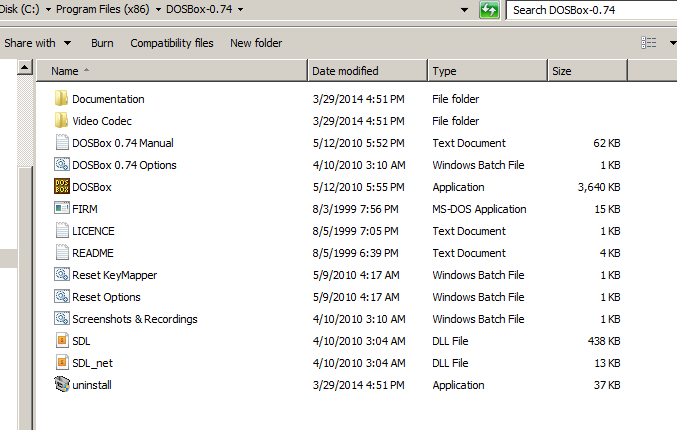Select the DOSBox 0.74 Manual file icon
This screenshot has height=430, width=677.
(62, 142)
